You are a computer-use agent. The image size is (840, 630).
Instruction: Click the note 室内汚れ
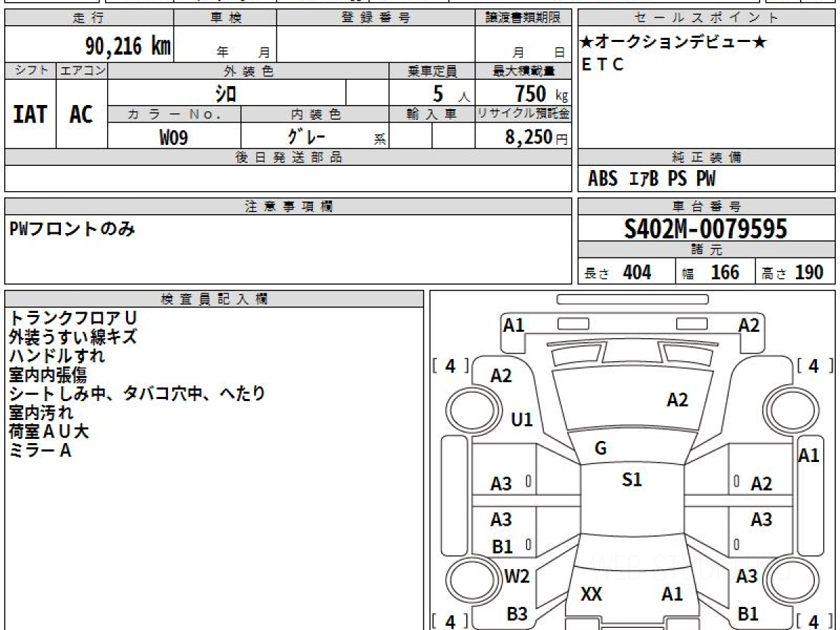(x=41, y=412)
